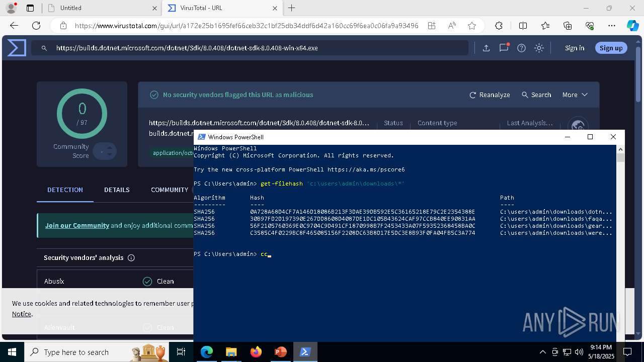Viewport: 644px width, 362px height.
Task: Open a new Edge tab
Action: click(292, 8)
